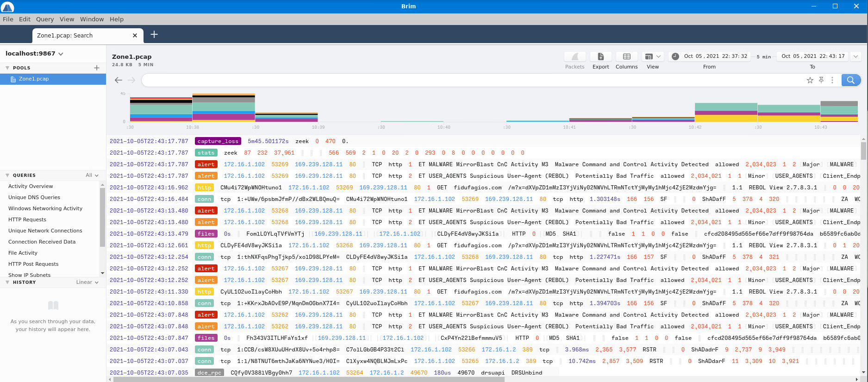Click the capture_loss log tag
Image resolution: width=868 pixels, height=382 pixels.
(218, 141)
